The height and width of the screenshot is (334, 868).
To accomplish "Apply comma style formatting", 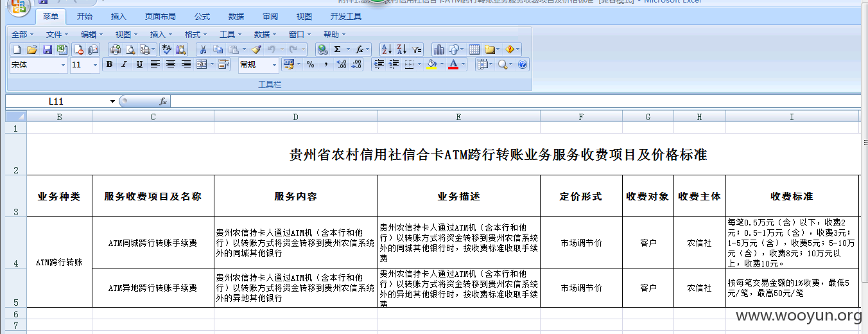I will click(x=326, y=64).
